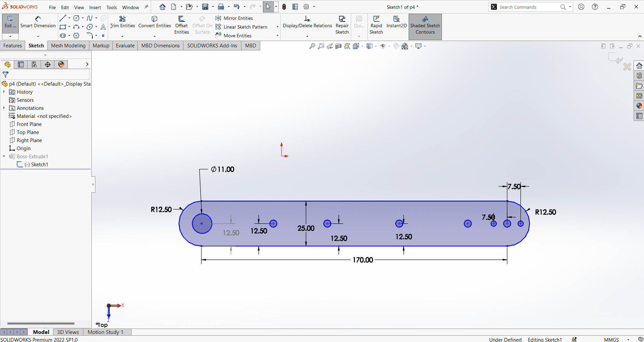
Task: Click the Previous View icon
Action: tap(330, 46)
